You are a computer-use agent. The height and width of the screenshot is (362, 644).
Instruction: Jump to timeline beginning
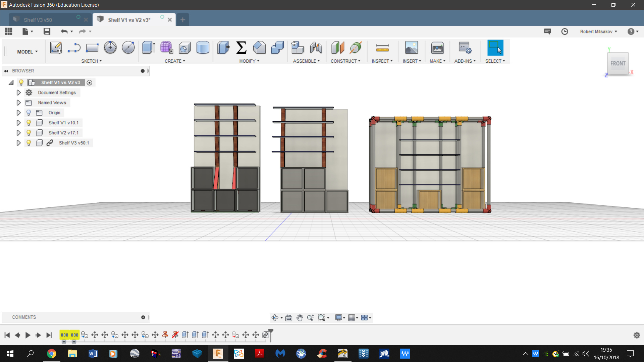(7, 335)
